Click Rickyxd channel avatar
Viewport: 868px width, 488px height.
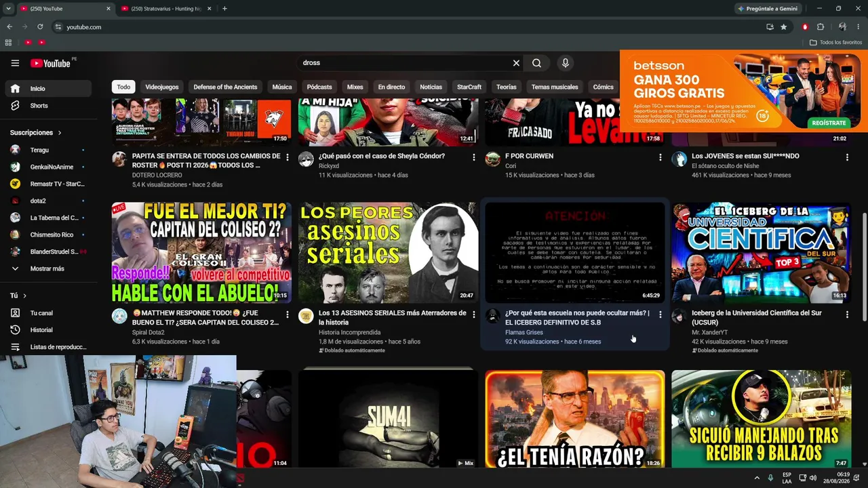[306, 159]
